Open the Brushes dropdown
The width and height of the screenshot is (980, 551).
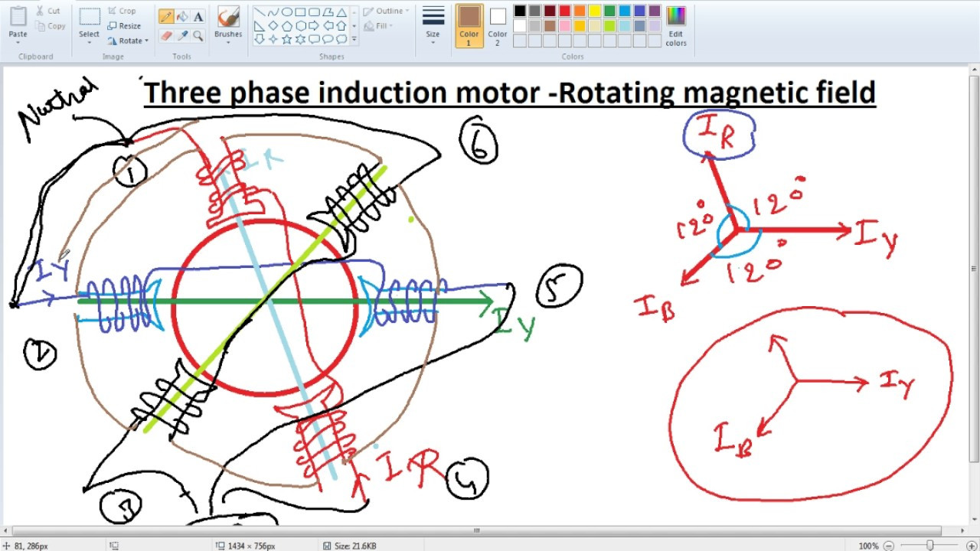228,42
